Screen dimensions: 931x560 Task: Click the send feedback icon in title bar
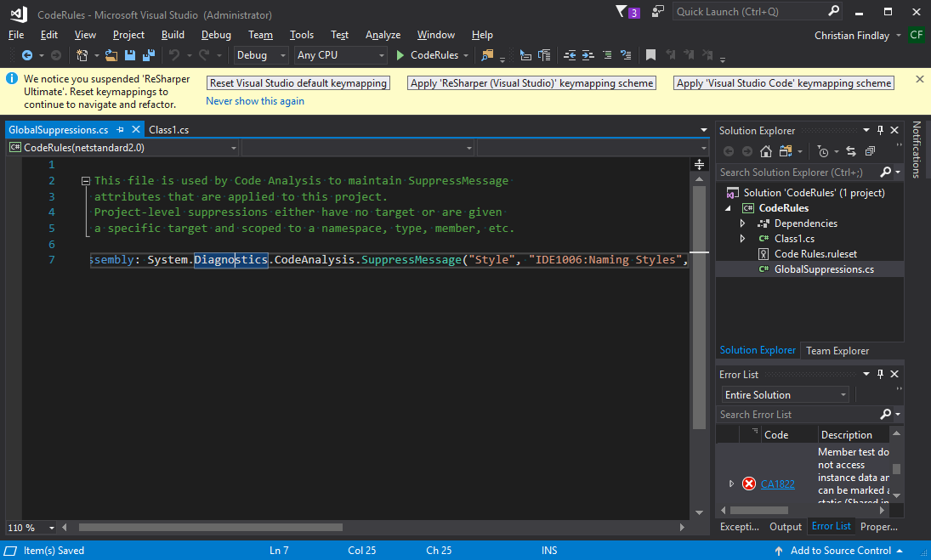click(x=657, y=11)
